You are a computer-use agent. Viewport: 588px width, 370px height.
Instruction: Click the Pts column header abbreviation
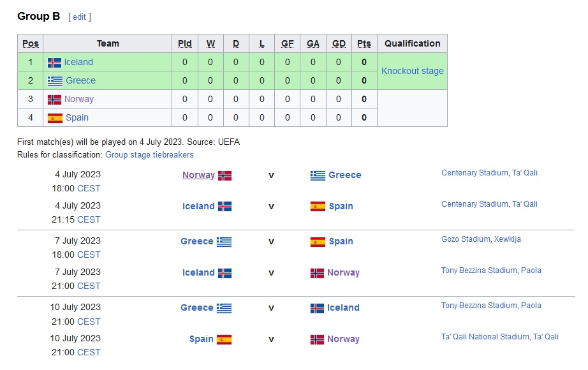pos(364,43)
